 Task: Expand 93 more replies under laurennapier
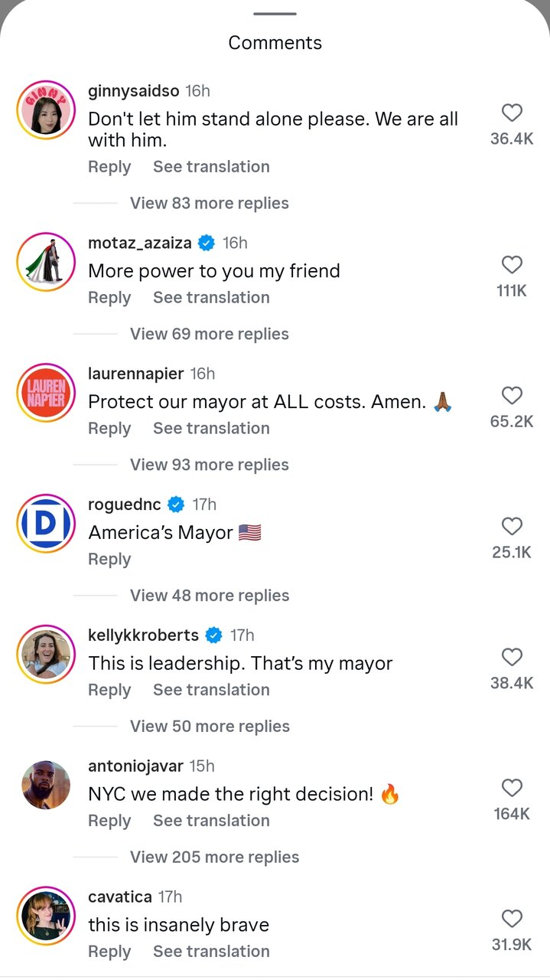tap(210, 465)
